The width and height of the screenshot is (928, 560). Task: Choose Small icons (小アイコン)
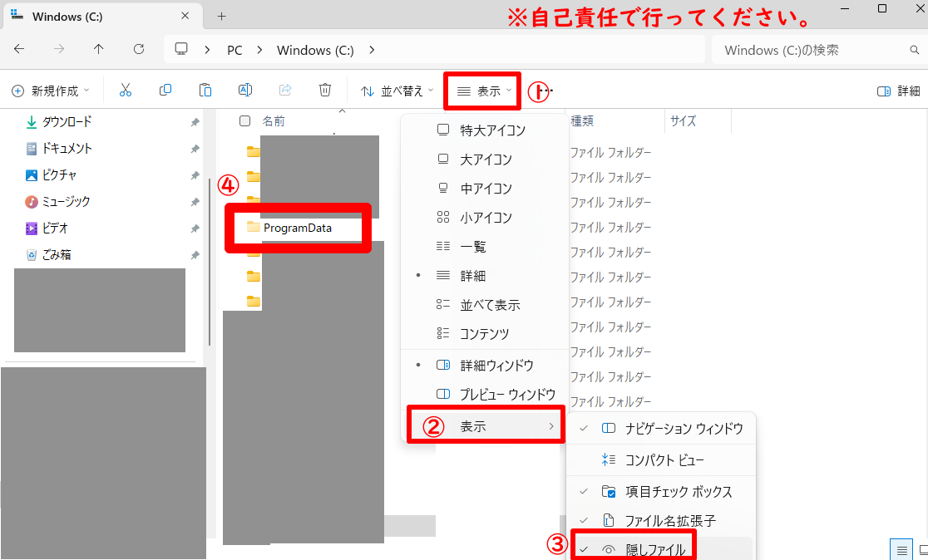(484, 217)
